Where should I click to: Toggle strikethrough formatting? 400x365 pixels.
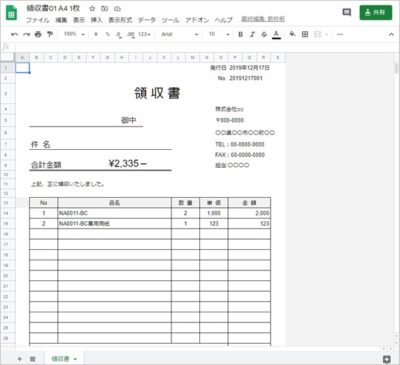click(264, 34)
